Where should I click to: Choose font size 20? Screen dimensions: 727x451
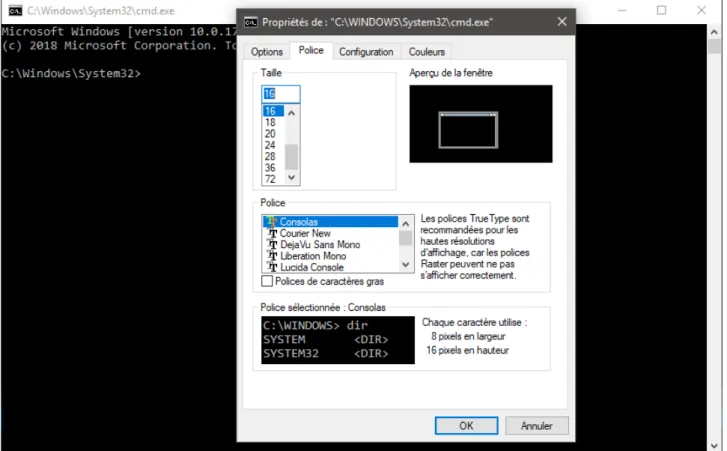[x=274, y=134]
